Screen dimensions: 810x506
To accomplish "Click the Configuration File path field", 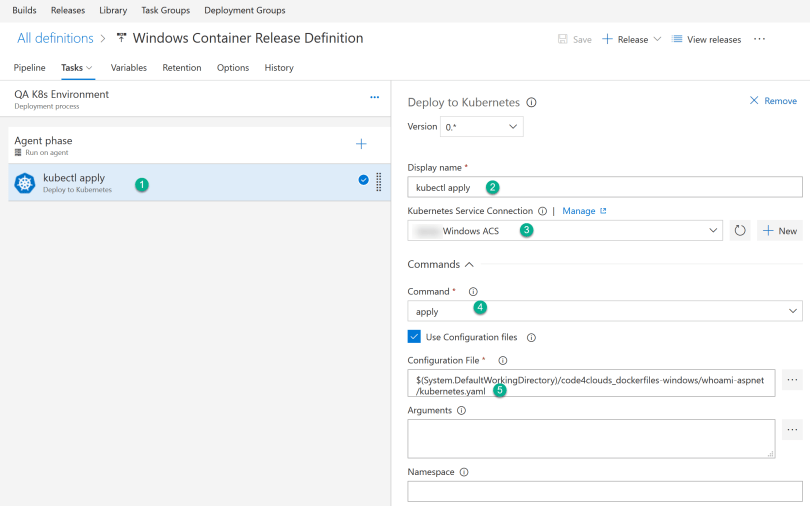I will 591,383.
